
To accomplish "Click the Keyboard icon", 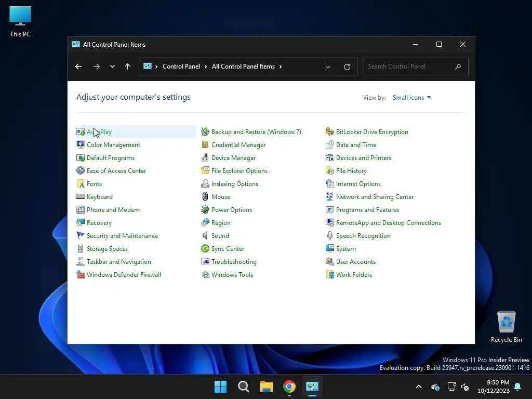I will pyautogui.click(x=81, y=197).
